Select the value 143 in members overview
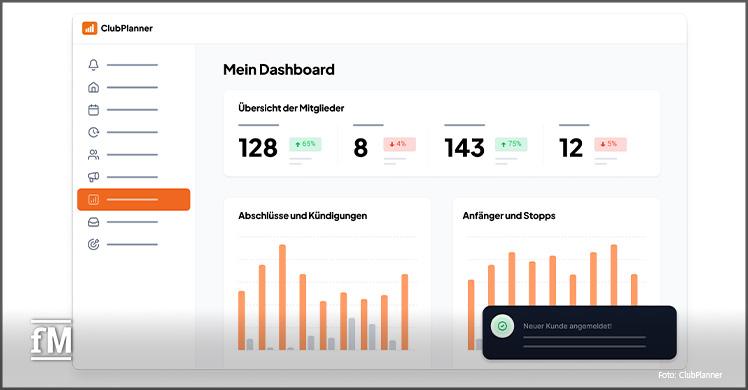This screenshot has height=390, width=748. (464, 148)
